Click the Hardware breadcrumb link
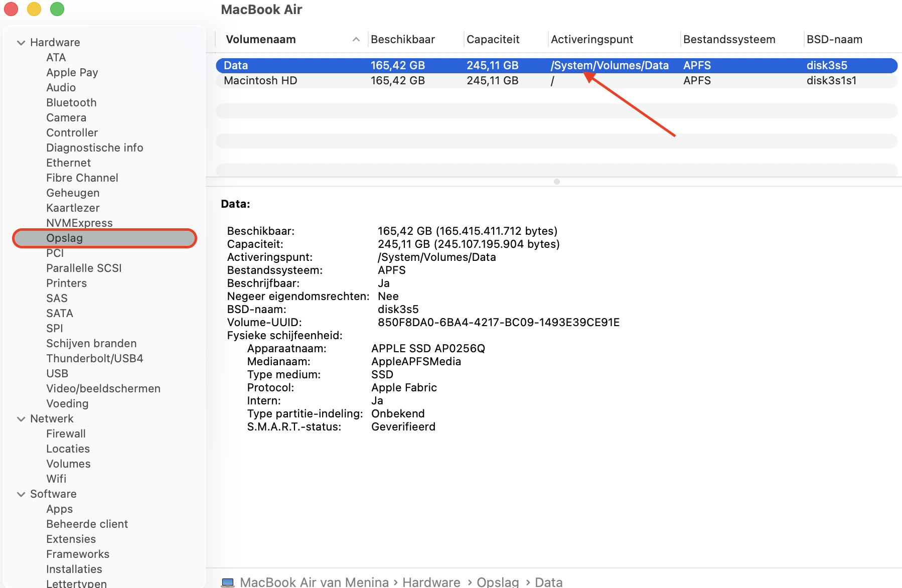This screenshot has width=902, height=588. [x=431, y=582]
